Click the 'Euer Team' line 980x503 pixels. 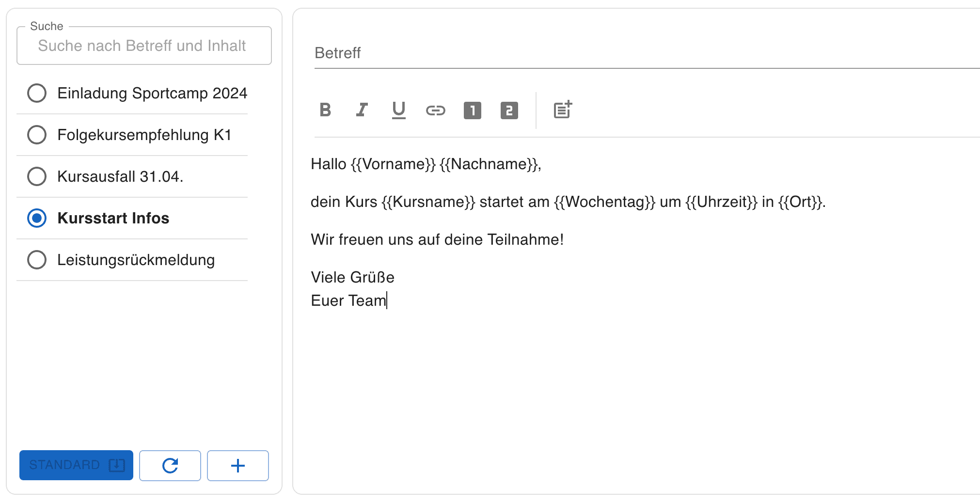pyautogui.click(x=348, y=300)
